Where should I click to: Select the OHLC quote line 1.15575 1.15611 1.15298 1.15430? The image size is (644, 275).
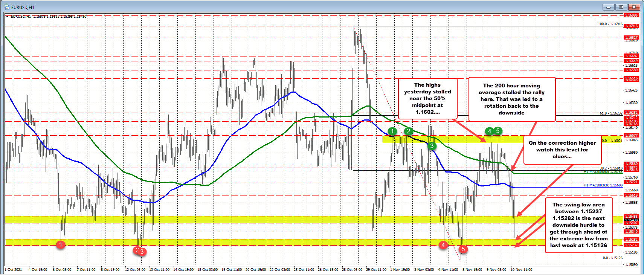(60, 17)
